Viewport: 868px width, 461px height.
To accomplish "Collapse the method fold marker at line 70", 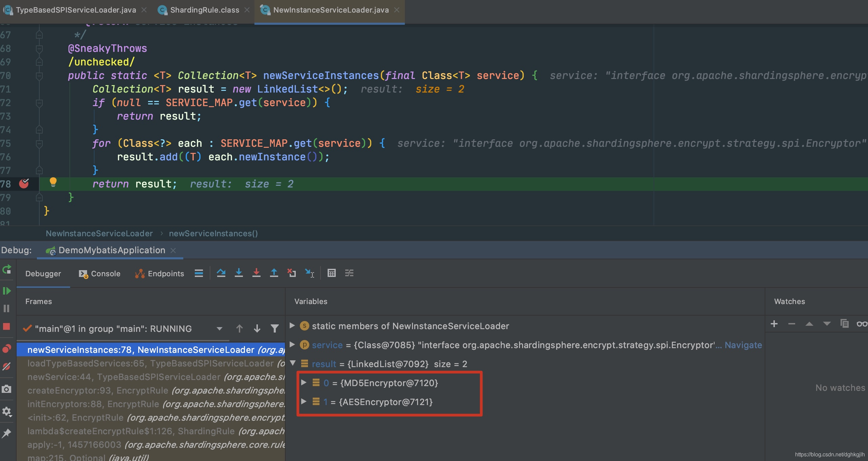I will coord(39,76).
